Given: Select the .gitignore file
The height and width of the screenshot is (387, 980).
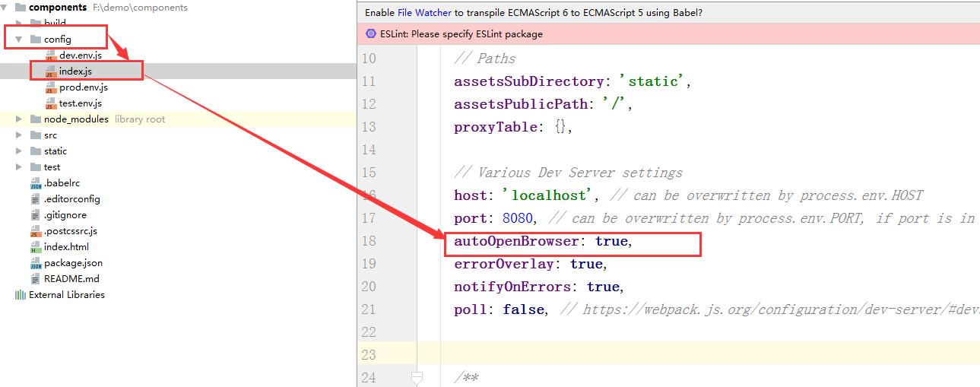Looking at the screenshot, I should pyautogui.click(x=66, y=215).
